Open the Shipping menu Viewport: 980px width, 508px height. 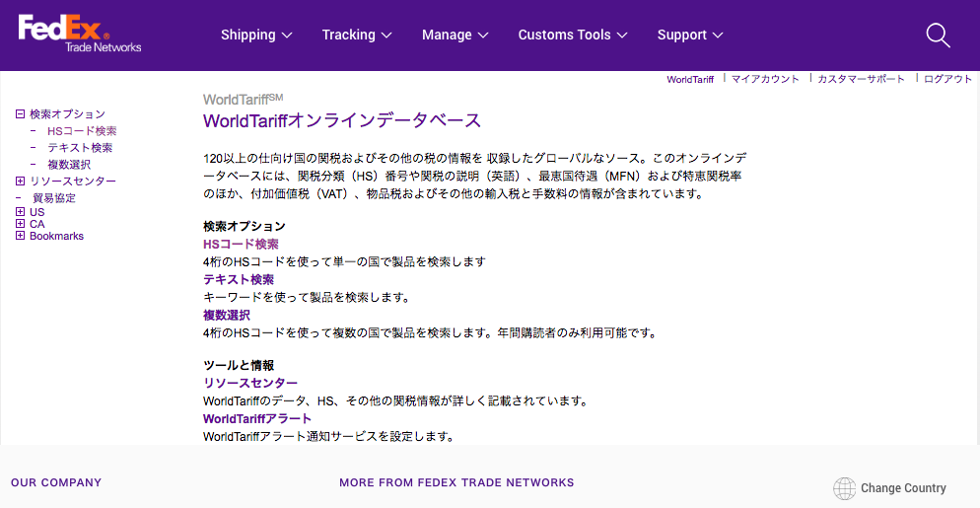[256, 36]
